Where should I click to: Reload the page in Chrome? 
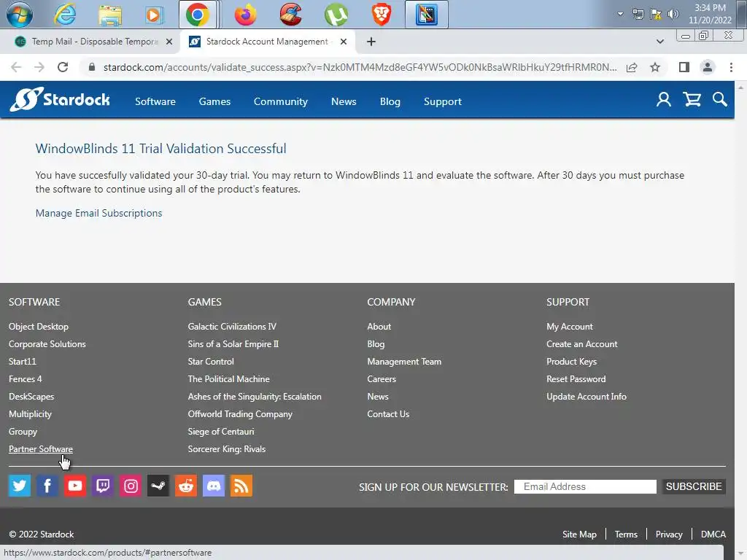pyautogui.click(x=63, y=67)
